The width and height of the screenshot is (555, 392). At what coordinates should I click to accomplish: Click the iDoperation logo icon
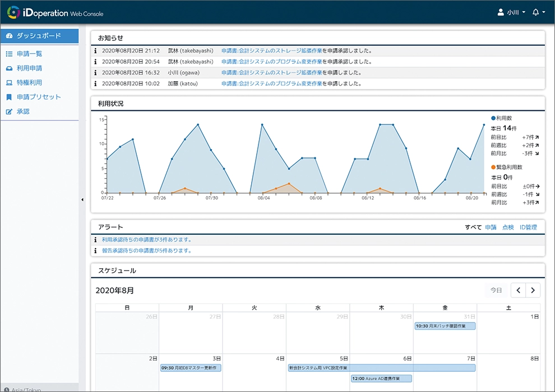click(13, 12)
